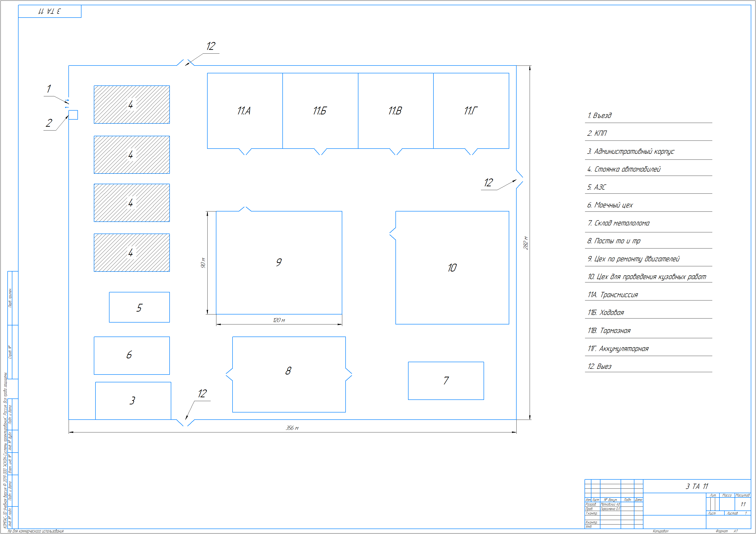Image resolution: width=756 pixels, height=534 pixels.
Task: Click the small КПП square near callout 2
Action: pyautogui.click(x=73, y=115)
